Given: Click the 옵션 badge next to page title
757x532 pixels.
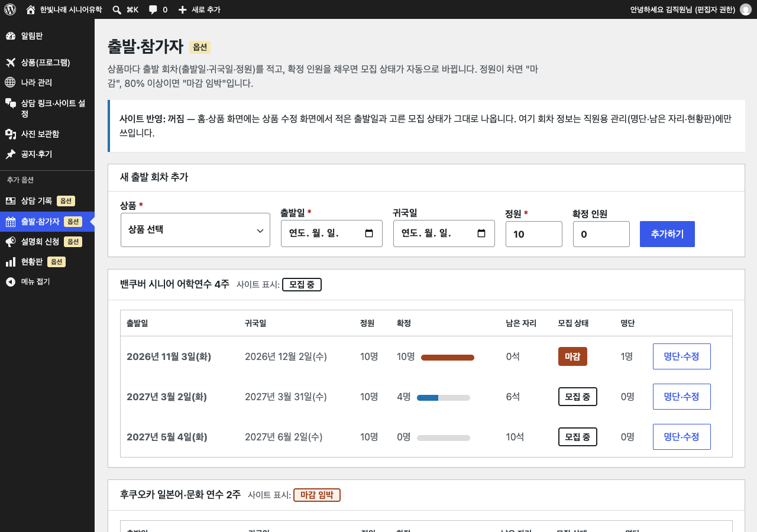Looking at the screenshot, I should coord(200,47).
